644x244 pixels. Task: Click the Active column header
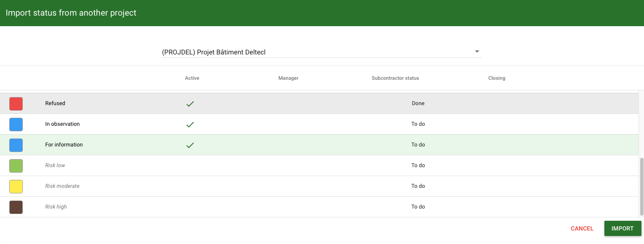(x=192, y=78)
